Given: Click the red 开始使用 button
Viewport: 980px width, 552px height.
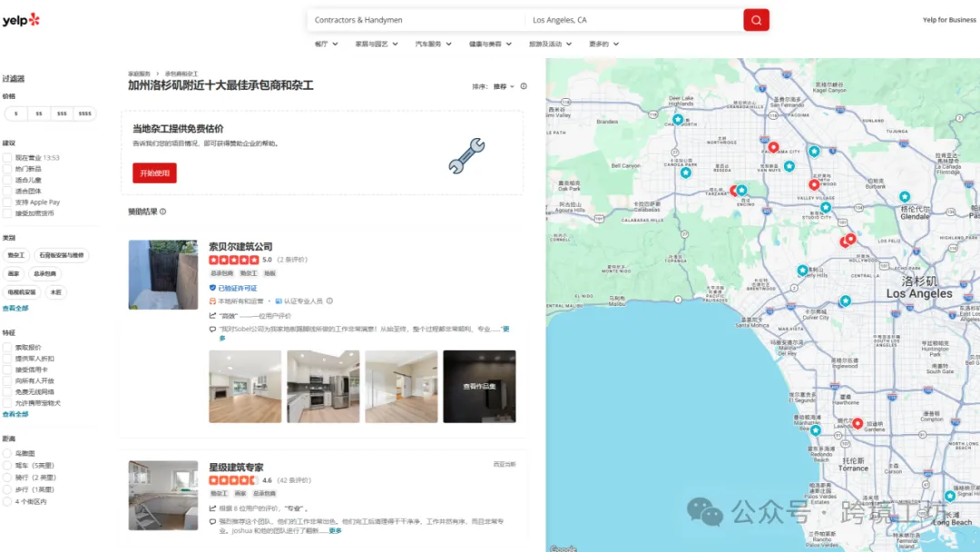Looking at the screenshot, I should coord(154,173).
